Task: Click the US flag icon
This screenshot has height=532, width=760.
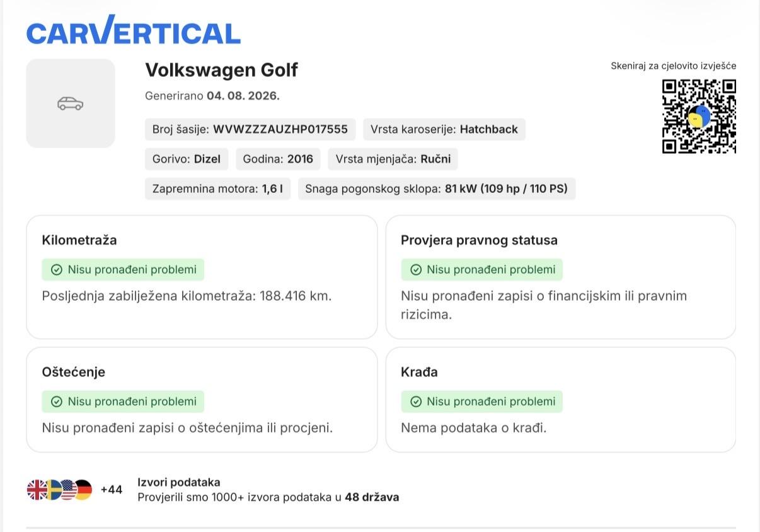Action: pyautogui.click(x=68, y=490)
